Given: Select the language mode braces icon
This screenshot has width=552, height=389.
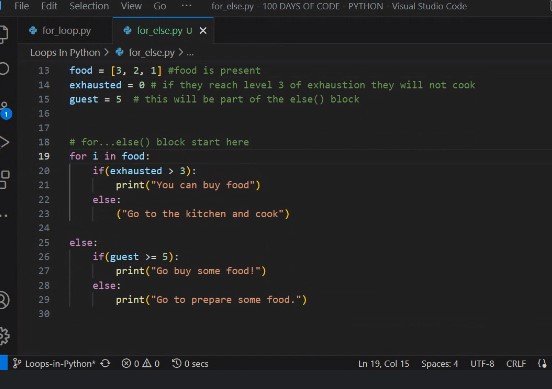Looking at the screenshot, I should [x=542, y=364].
